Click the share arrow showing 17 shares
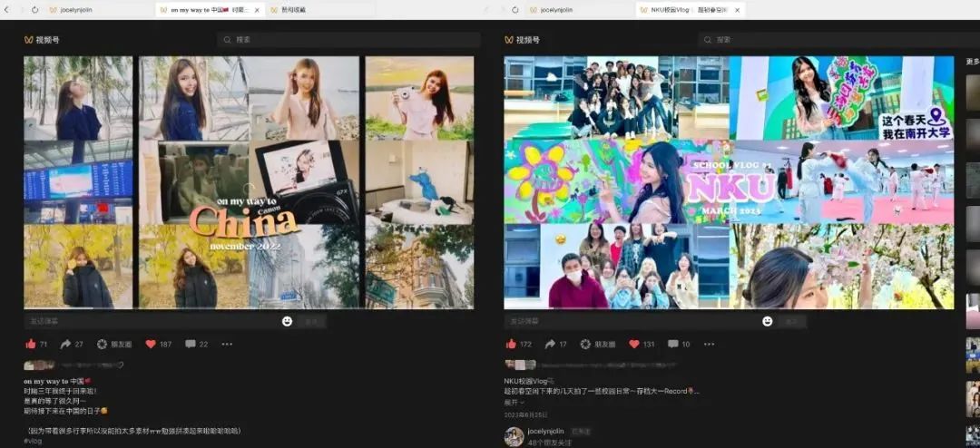Image resolution: width=980 pixels, height=448 pixels. (x=549, y=344)
